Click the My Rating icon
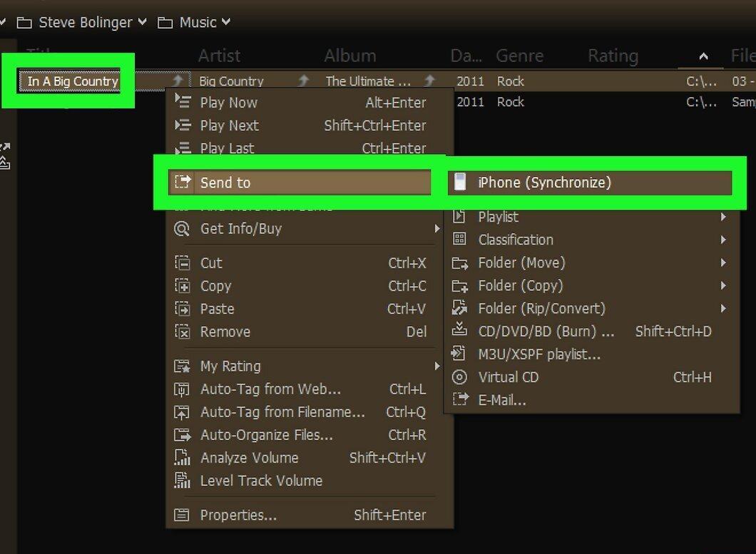Screen dimensions: 756x554 (182, 366)
